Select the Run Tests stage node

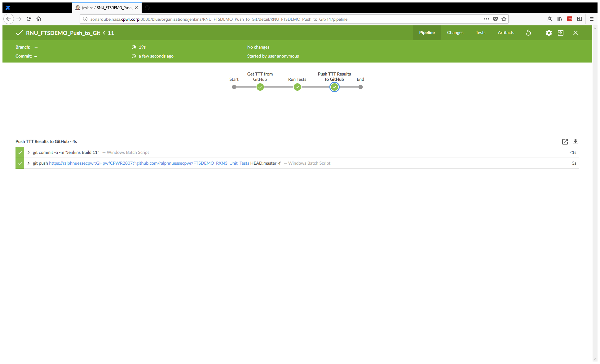(x=297, y=87)
